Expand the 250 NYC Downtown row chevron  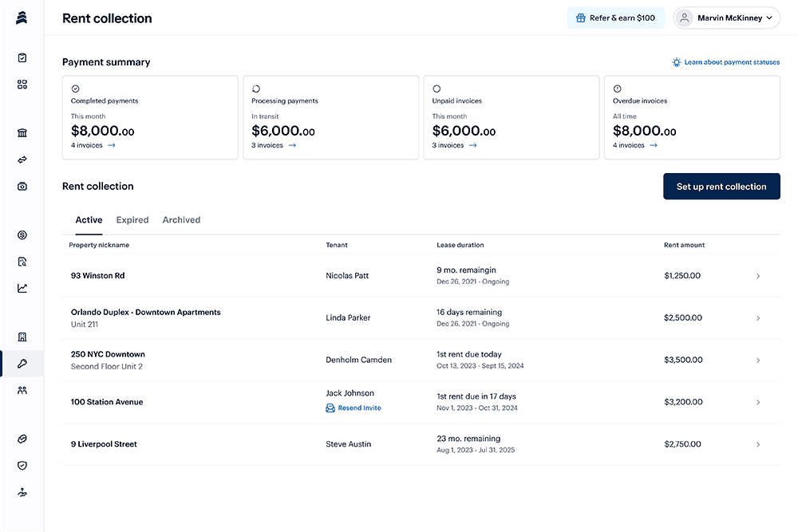(x=758, y=360)
